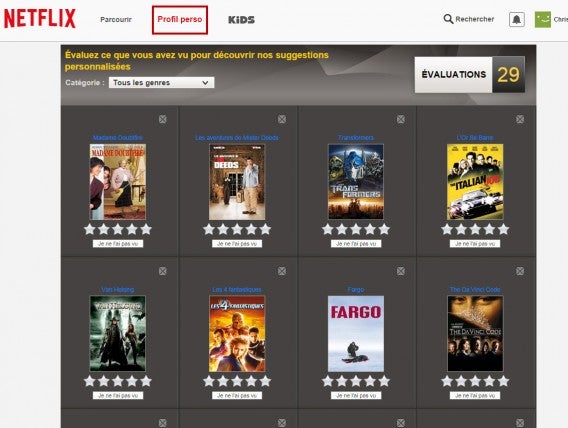
Task: Click the Van Helsing poster
Action: point(118,333)
